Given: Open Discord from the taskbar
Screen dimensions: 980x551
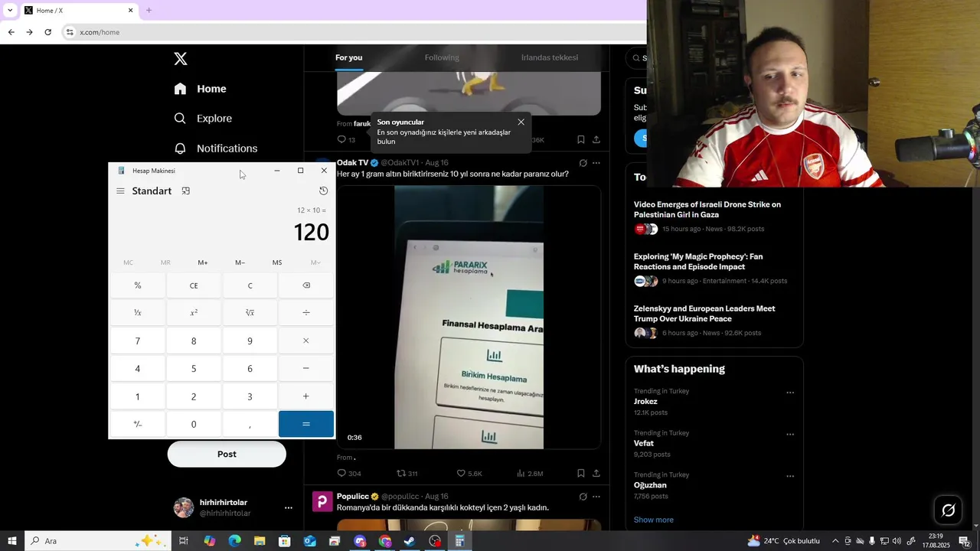Looking at the screenshot, I should tap(360, 541).
